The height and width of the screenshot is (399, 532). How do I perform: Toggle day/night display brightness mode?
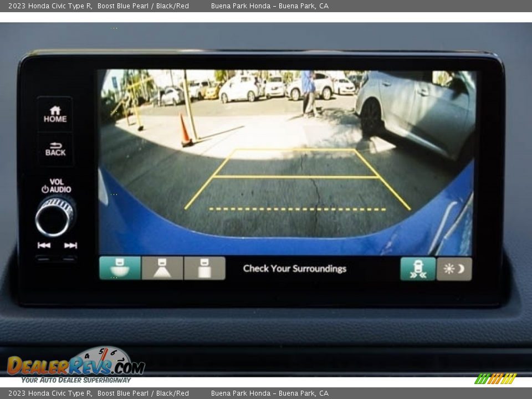point(454,269)
